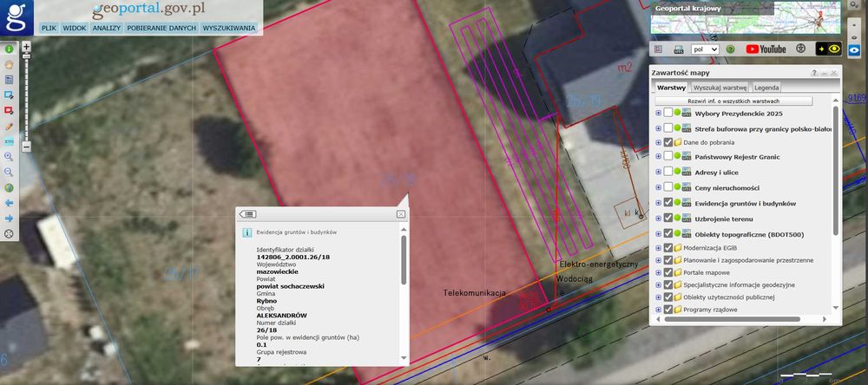Open the map contents list icon

point(658,49)
